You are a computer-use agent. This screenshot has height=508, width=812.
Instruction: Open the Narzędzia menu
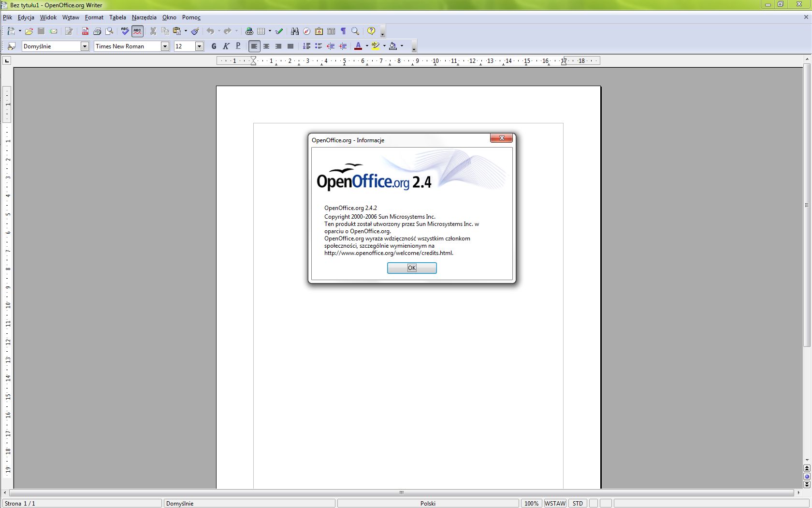(x=144, y=17)
